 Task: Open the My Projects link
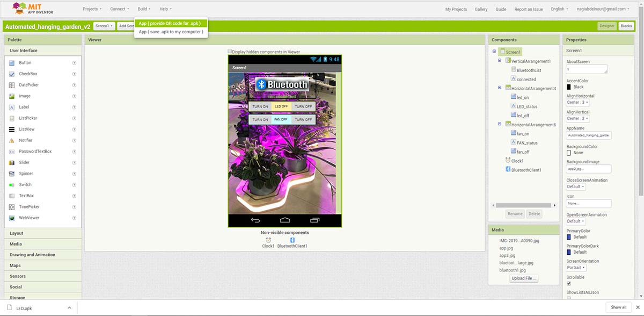456,9
